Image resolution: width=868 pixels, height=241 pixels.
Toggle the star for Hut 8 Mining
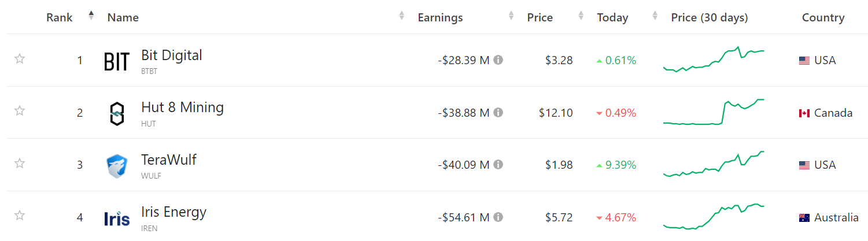click(x=20, y=111)
